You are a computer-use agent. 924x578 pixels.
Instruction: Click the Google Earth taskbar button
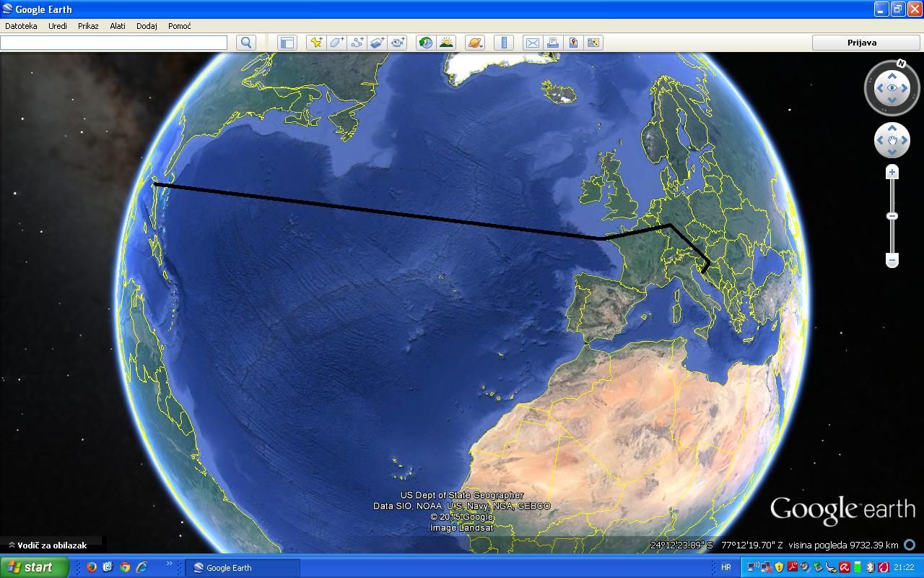tap(243, 568)
